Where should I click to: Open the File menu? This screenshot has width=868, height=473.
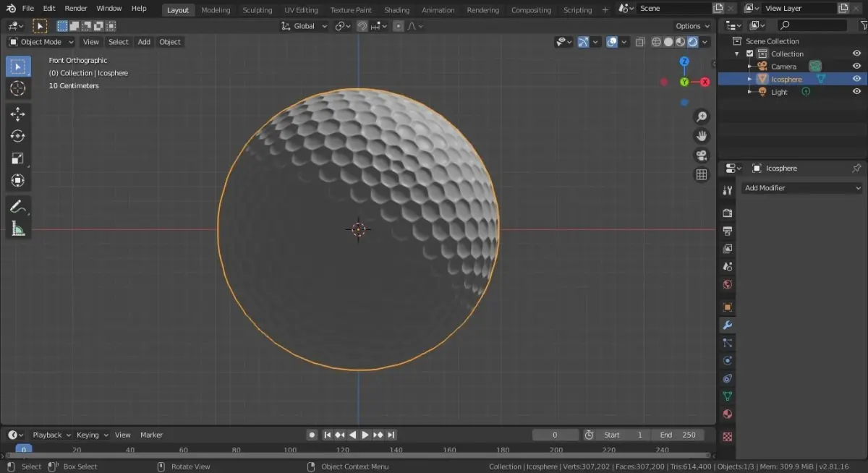click(28, 9)
